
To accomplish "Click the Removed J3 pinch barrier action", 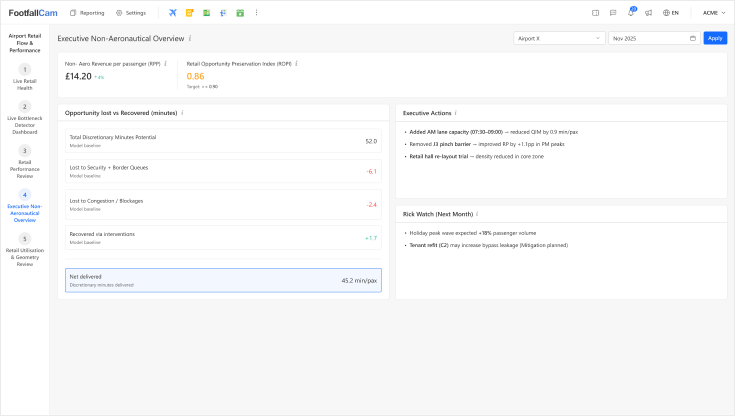I will pyautogui.click(x=487, y=144).
